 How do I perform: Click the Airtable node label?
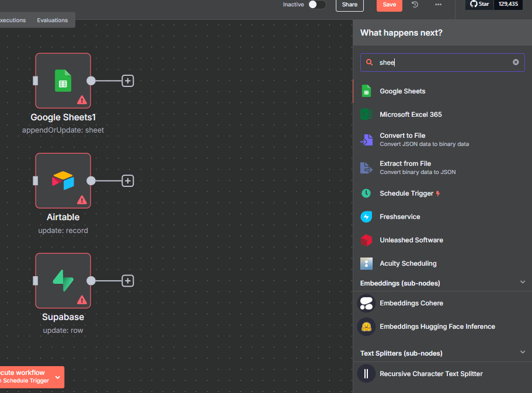[x=63, y=217]
